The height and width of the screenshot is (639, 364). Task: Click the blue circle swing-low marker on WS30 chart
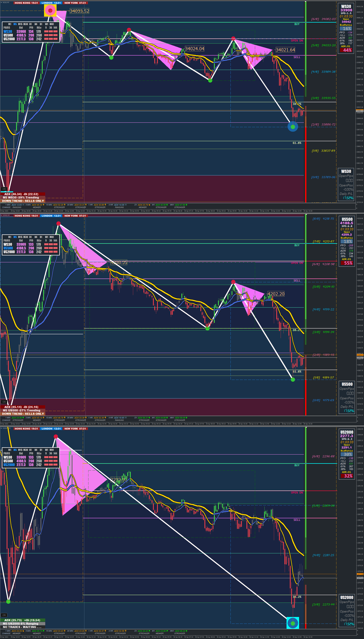click(293, 127)
